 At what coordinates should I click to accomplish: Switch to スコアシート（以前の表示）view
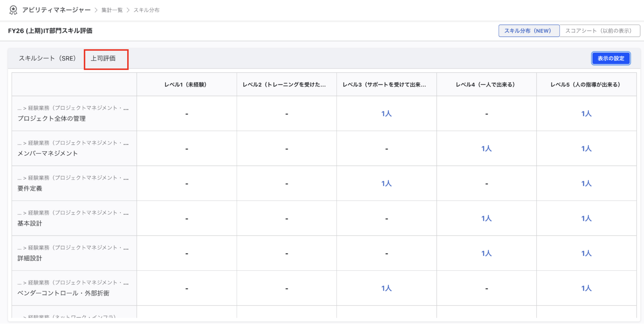[600, 31]
